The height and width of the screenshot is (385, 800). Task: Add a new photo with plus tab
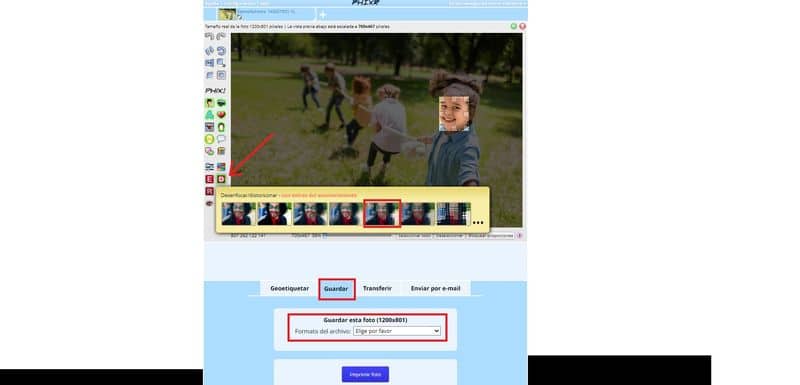click(x=322, y=15)
